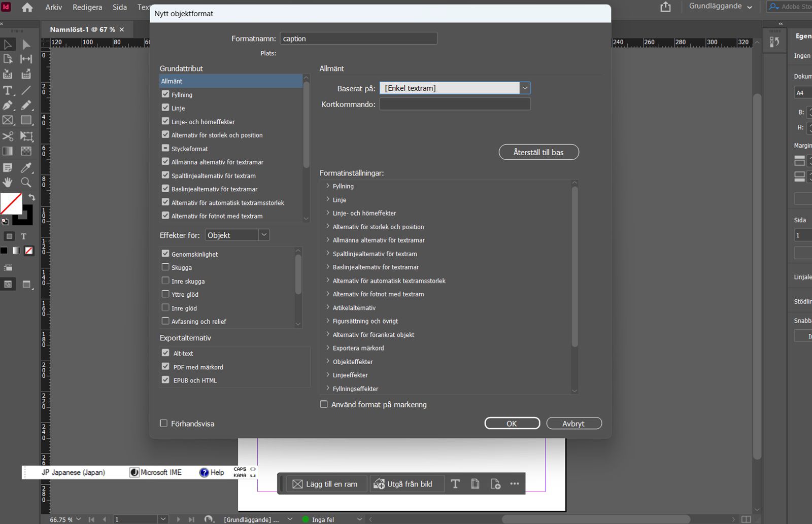The height and width of the screenshot is (524, 812).
Task: Click the Avbryt button
Action: click(x=574, y=424)
